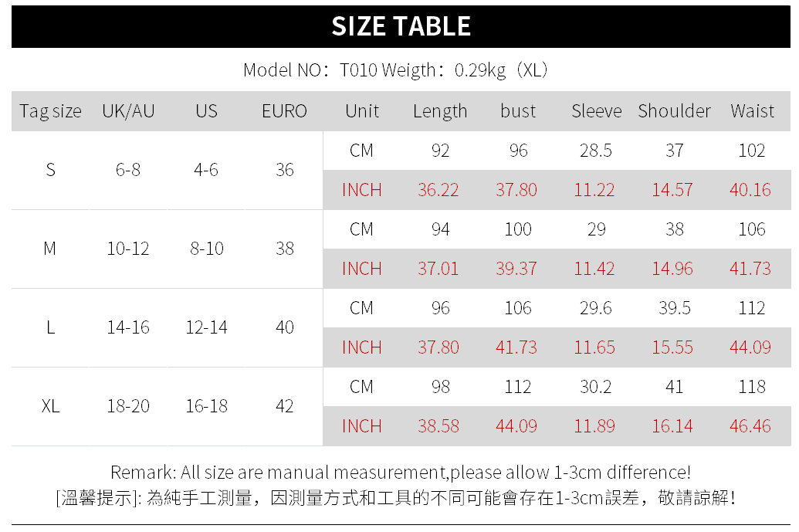
Task: Click the UK/AU 10-12 cell
Action: click(x=128, y=249)
